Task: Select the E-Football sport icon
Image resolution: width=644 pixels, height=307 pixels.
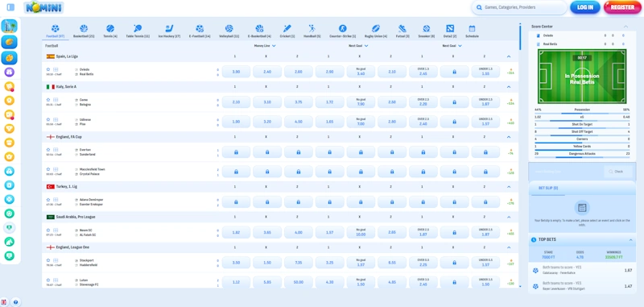Action: tap(200, 28)
